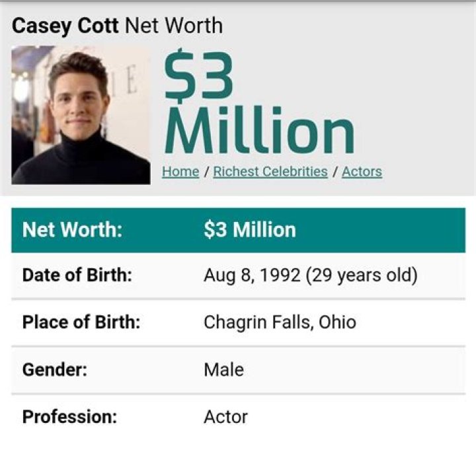Click the "(29 years old)" age text
476x450 pixels.
pos(361,275)
